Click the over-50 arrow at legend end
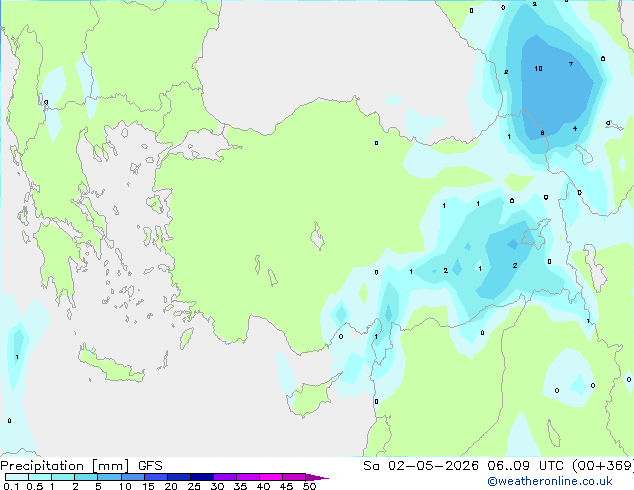 [x=317, y=477]
